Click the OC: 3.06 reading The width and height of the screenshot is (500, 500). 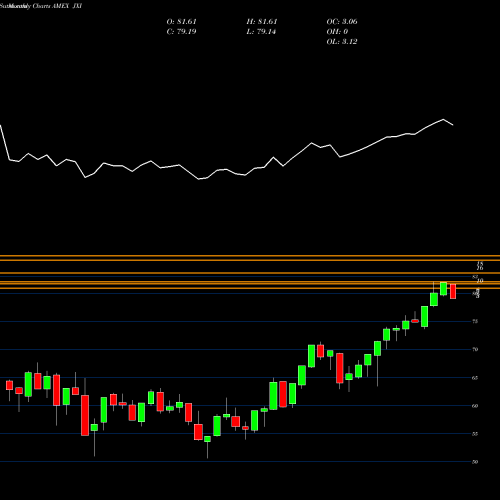pos(342,22)
